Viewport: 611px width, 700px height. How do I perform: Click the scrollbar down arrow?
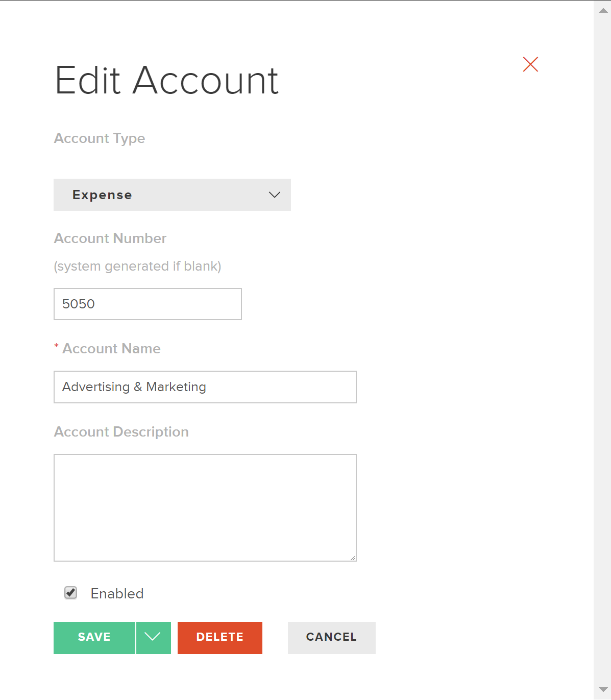[x=603, y=690]
